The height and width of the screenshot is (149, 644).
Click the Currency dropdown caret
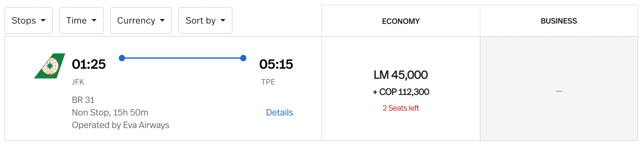click(x=162, y=21)
